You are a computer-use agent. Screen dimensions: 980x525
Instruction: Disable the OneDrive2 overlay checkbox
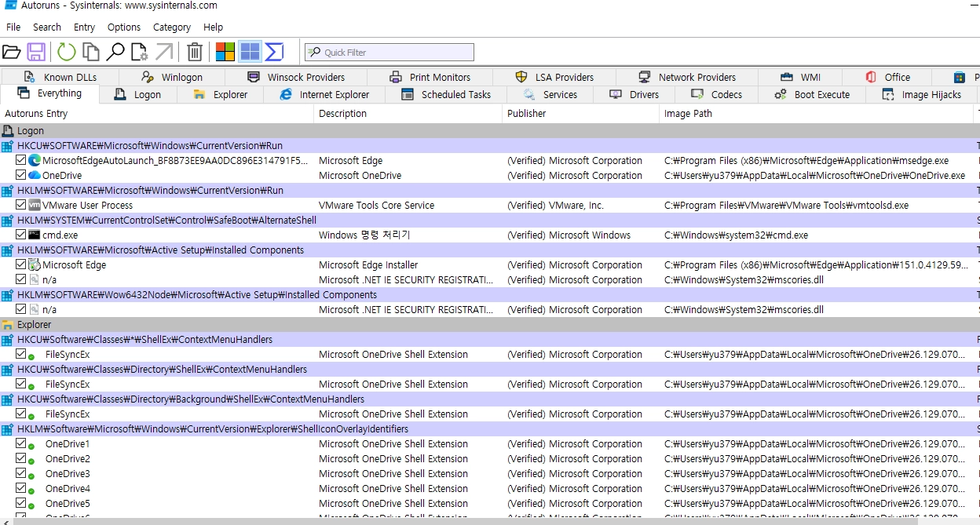[x=21, y=458]
